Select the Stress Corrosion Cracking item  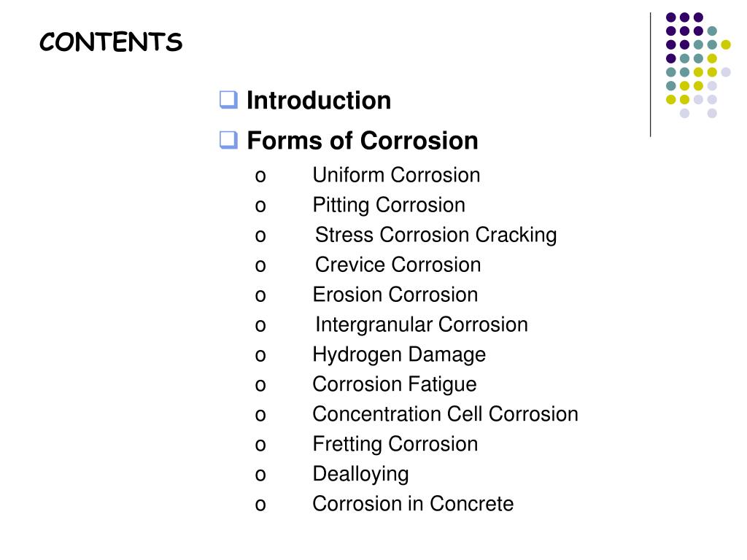click(436, 236)
